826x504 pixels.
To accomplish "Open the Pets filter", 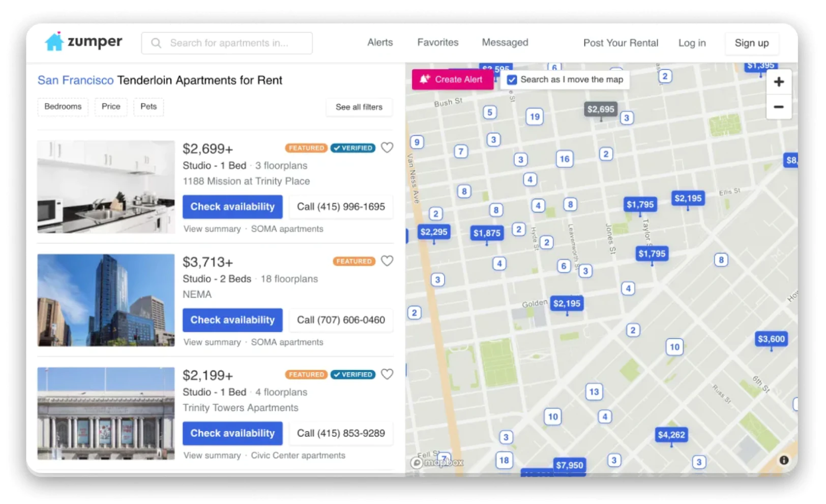I will point(149,107).
